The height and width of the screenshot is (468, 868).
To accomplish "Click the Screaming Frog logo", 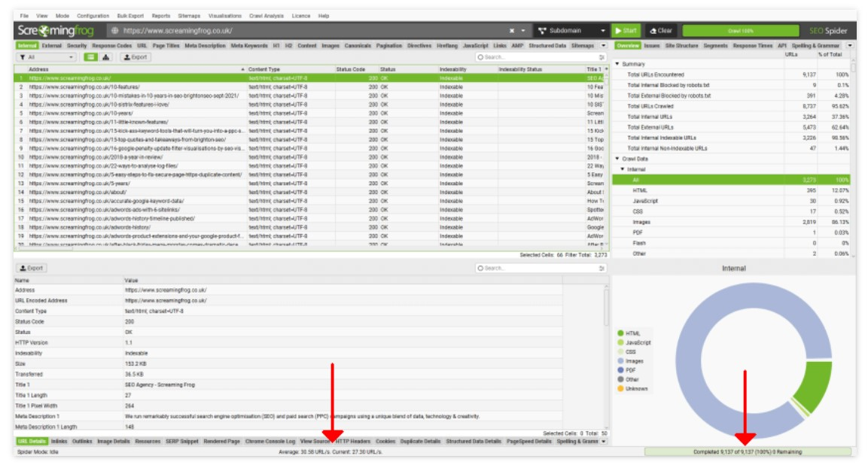I will point(56,30).
